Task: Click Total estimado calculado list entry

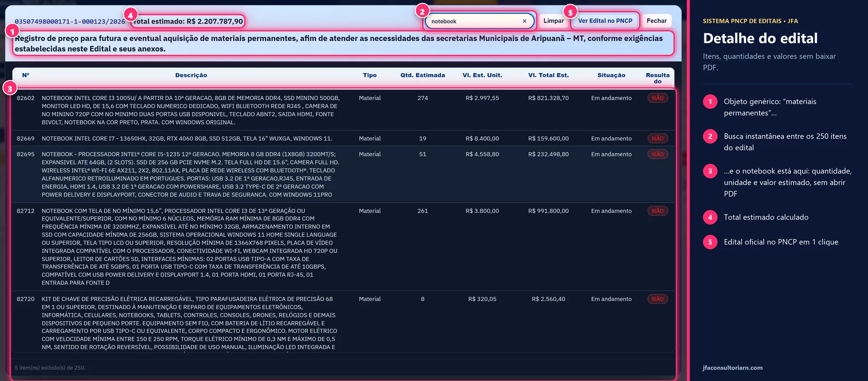Action: tap(766, 217)
